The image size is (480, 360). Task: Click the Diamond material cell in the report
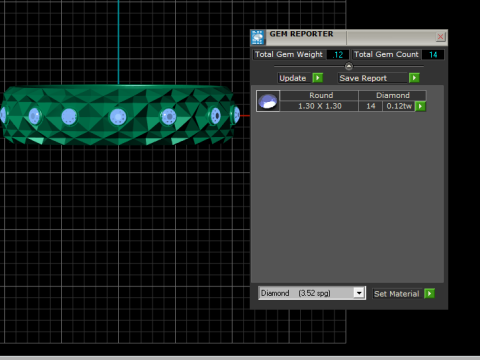coord(392,95)
